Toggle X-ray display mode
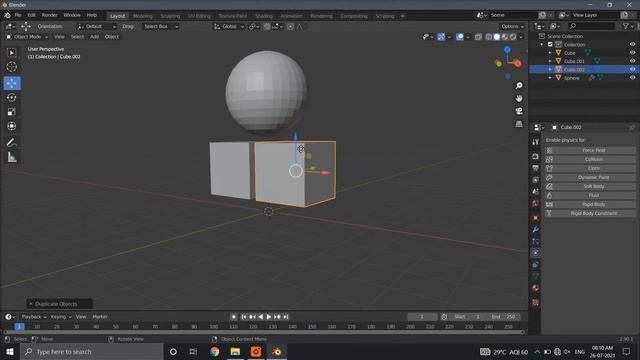 pos(478,37)
